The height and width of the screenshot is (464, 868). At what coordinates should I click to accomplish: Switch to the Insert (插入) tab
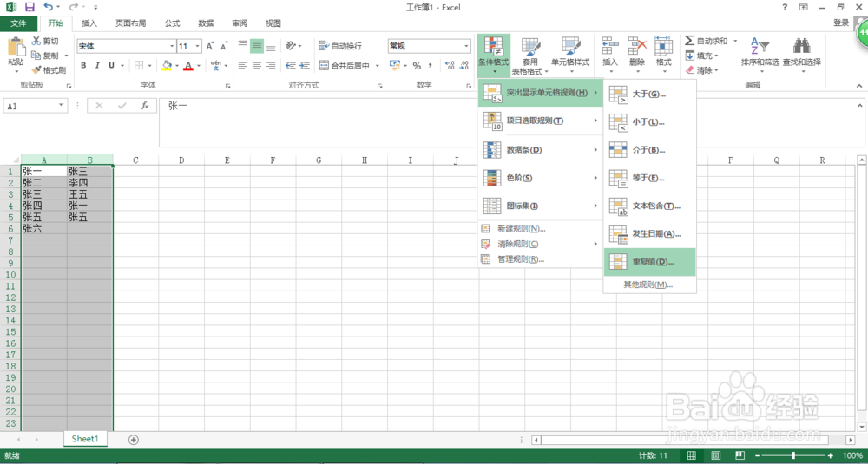point(89,23)
